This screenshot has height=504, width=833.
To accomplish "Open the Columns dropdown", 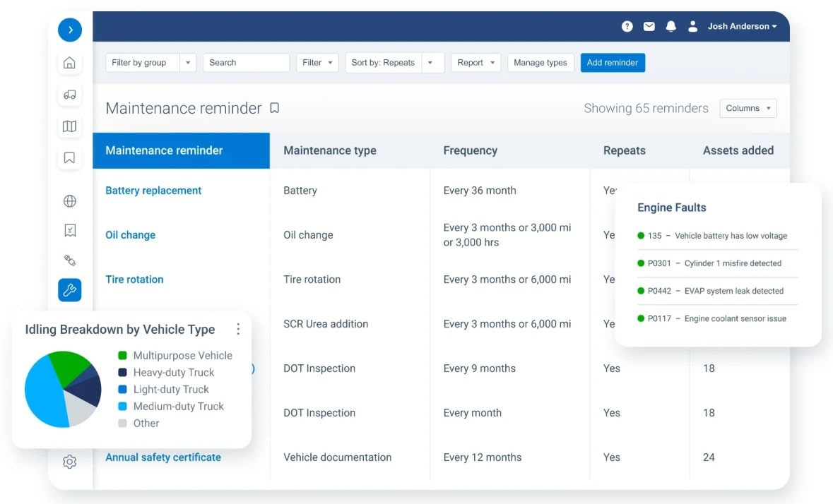I will (748, 108).
